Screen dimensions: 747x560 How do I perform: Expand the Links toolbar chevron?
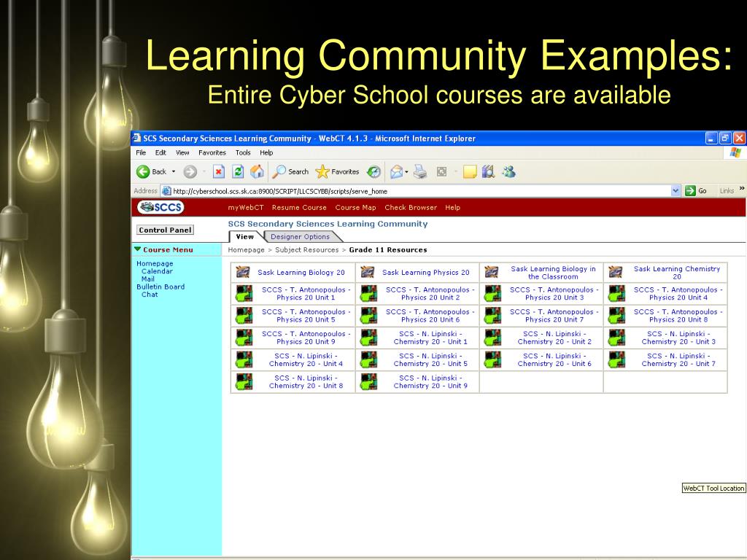(x=742, y=189)
